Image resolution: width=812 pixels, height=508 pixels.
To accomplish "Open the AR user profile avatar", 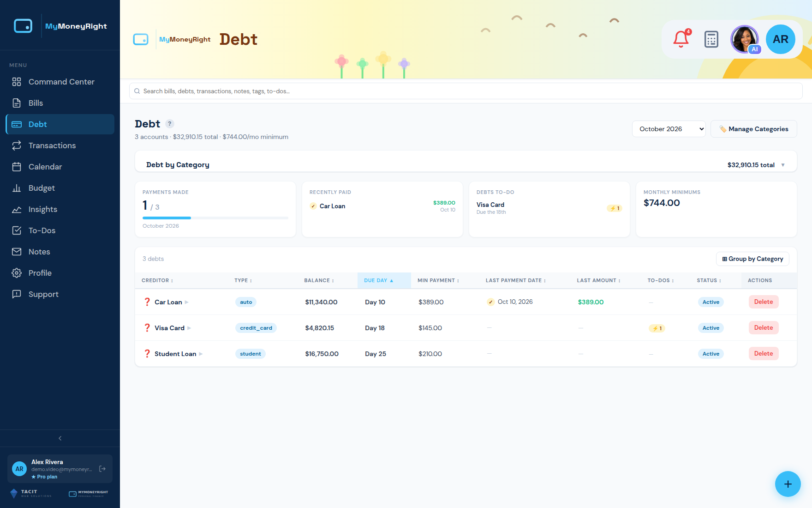I will coord(781,39).
